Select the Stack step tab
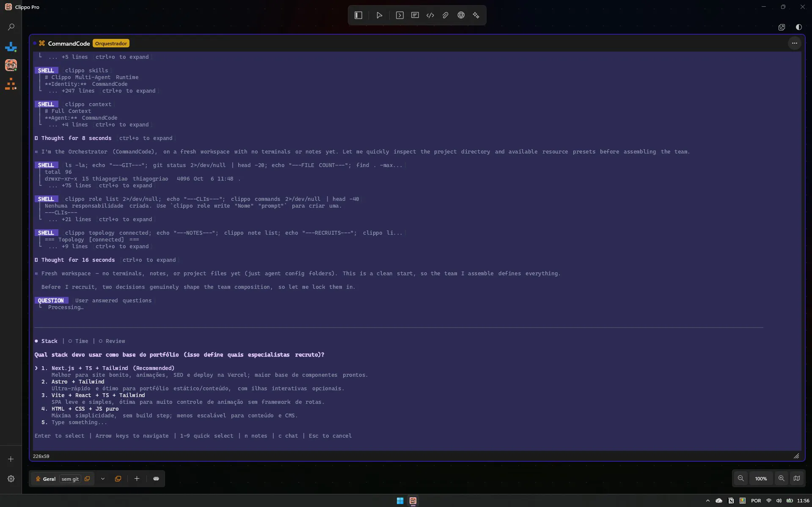Image resolution: width=812 pixels, height=507 pixels. (x=46, y=341)
